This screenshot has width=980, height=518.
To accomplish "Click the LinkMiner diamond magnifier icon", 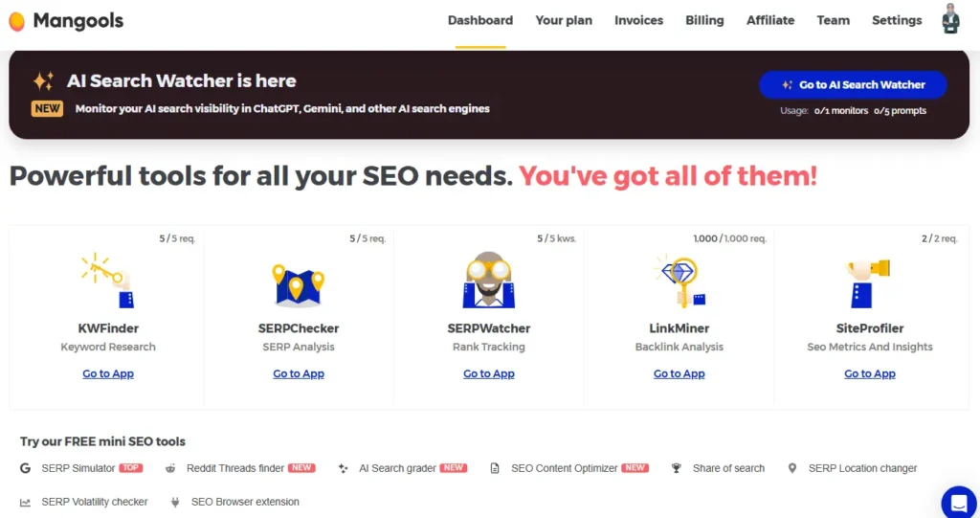I will [679, 281].
